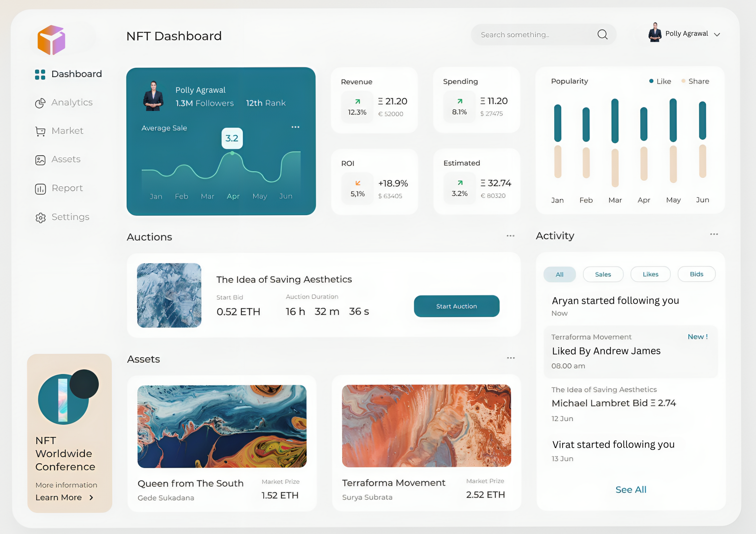Viewport: 756px width, 534px height.
Task: Expand the Polly Agrawal profile dropdown arrow
Action: pos(717,34)
